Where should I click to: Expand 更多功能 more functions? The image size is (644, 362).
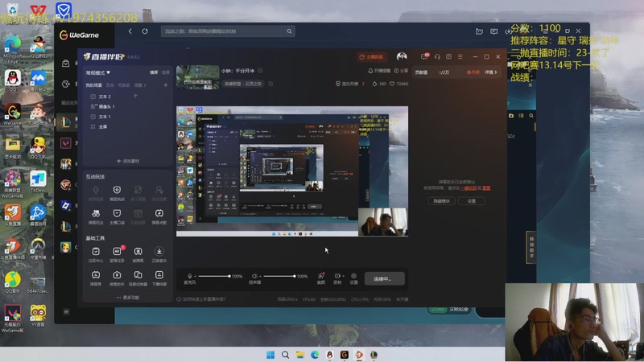(128, 297)
